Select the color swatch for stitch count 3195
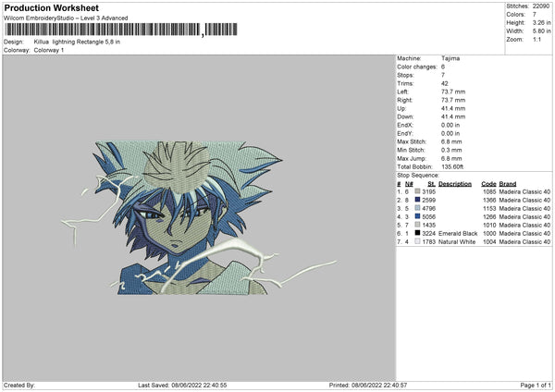The height and width of the screenshot is (392, 555). (417, 191)
